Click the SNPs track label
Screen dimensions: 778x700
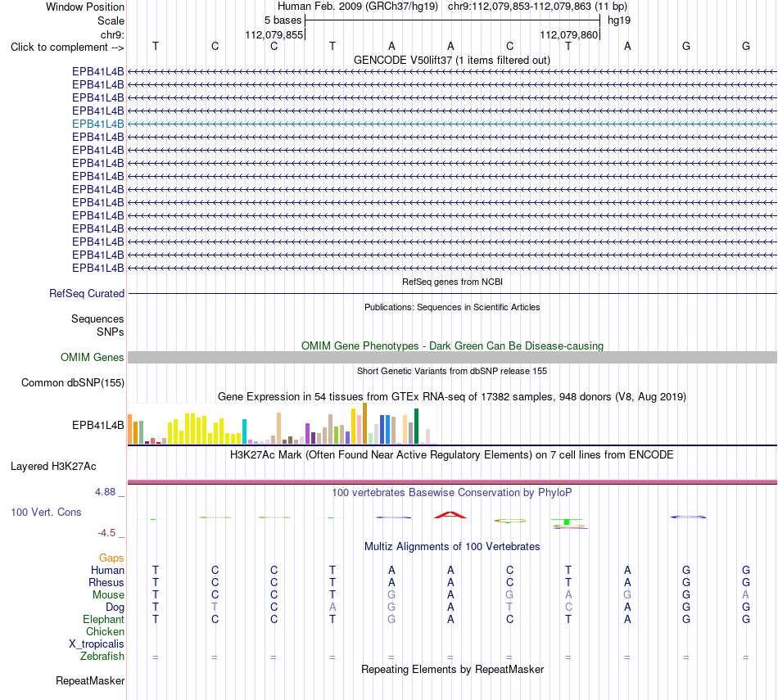(x=111, y=332)
